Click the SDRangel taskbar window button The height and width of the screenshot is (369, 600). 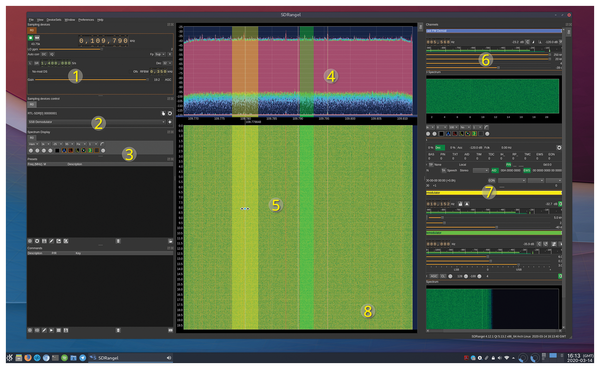pyautogui.click(x=130, y=358)
